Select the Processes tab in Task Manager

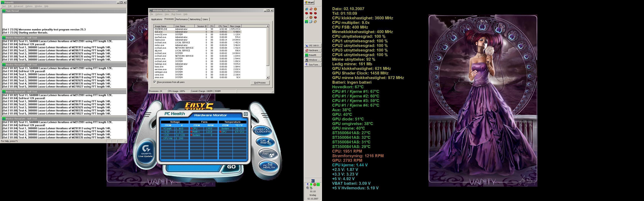pos(169,19)
